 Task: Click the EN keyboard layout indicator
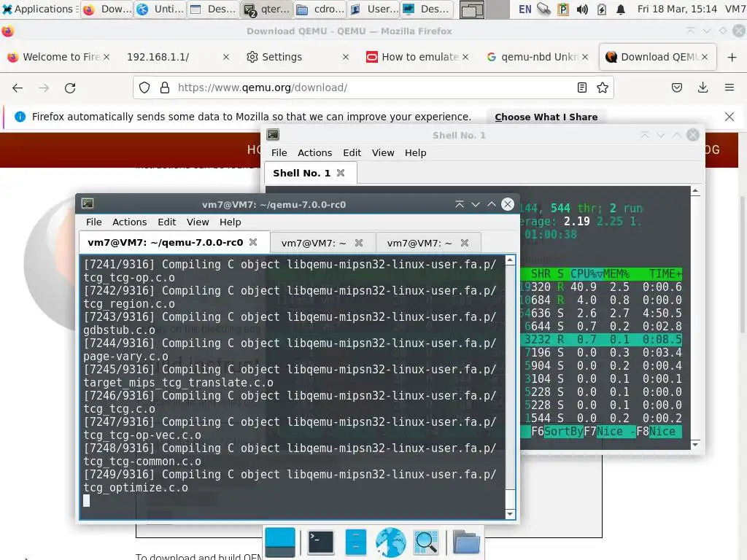point(525,9)
